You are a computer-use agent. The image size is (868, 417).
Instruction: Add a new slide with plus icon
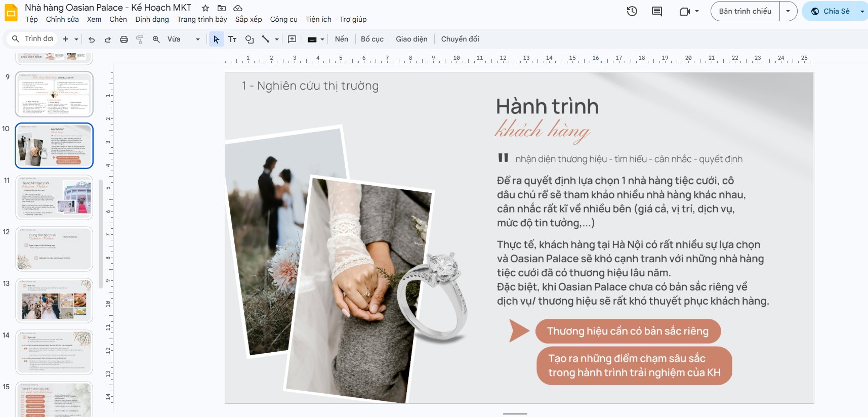[65, 39]
